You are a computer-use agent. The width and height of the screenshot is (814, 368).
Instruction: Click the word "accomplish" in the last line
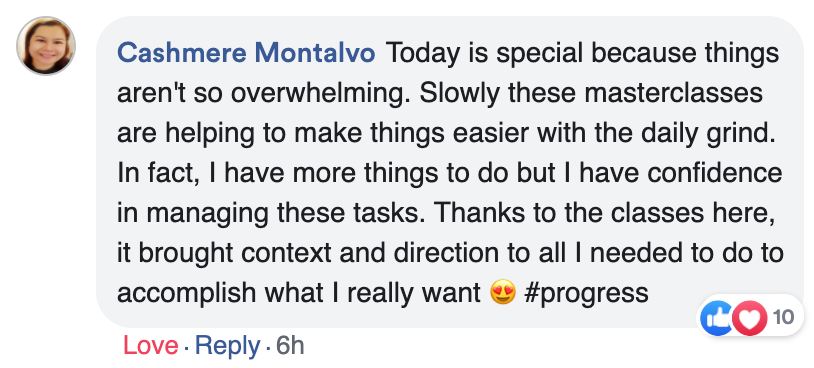[187, 294]
